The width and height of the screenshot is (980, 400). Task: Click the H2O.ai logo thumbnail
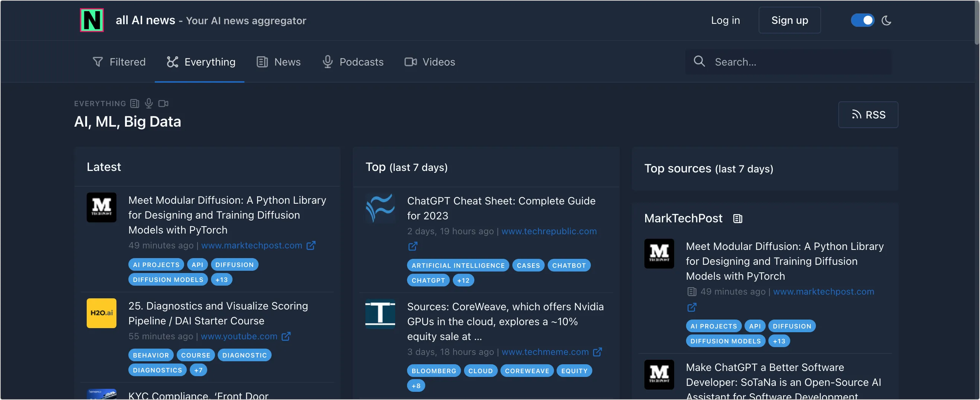coord(102,313)
